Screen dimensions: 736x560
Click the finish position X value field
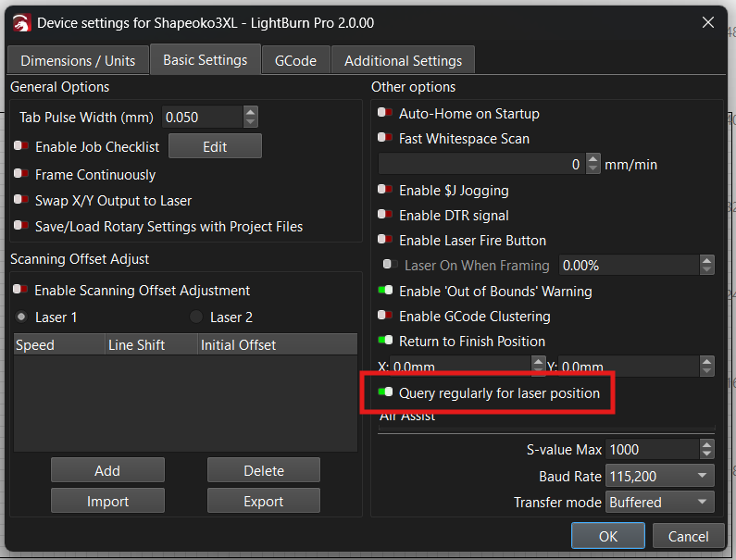point(461,367)
